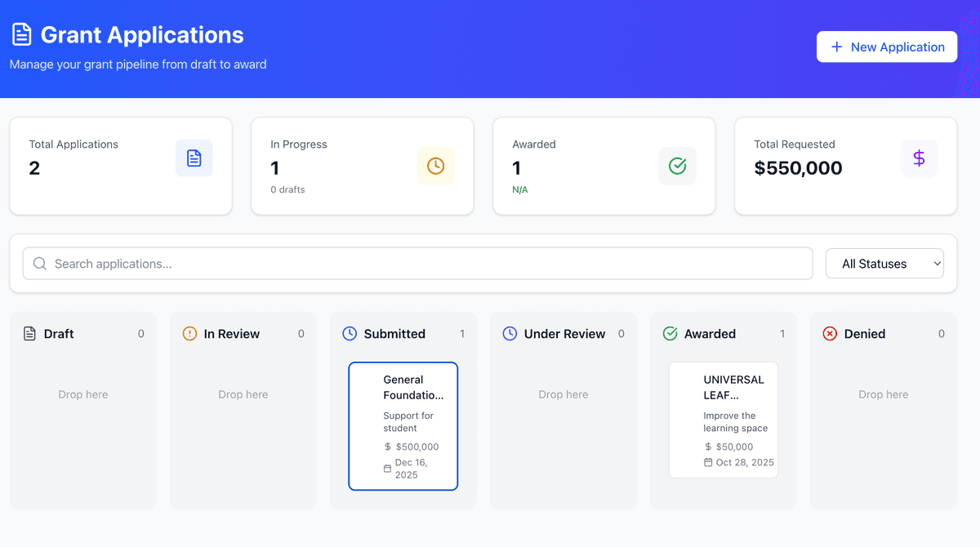Click the magnifying glass search icon

[x=39, y=264]
